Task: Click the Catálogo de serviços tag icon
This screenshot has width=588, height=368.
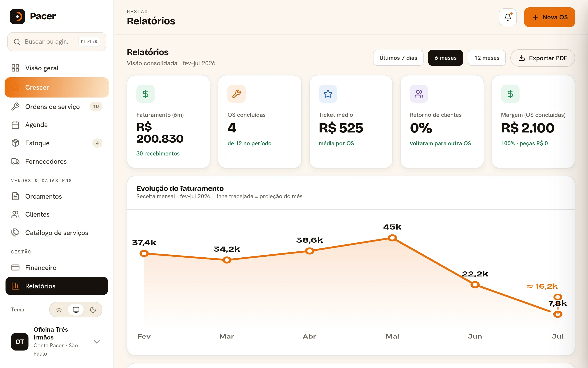Action: (15, 233)
